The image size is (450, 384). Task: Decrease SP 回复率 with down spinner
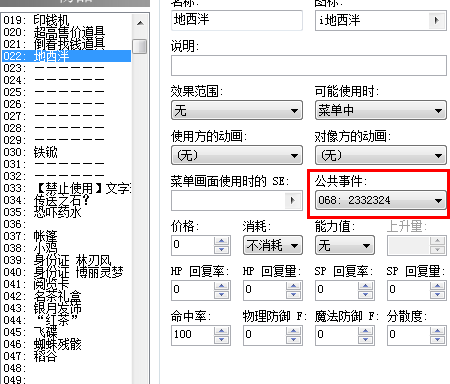(x=365, y=295)
